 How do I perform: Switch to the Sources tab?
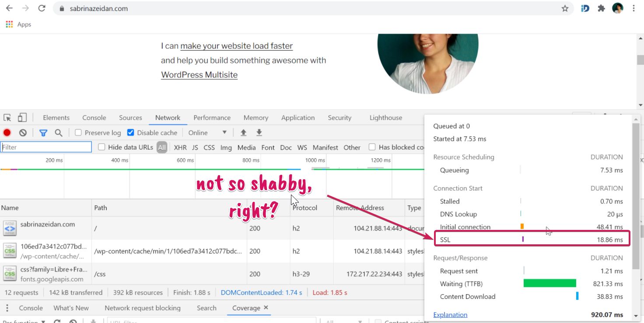(130, 118)
